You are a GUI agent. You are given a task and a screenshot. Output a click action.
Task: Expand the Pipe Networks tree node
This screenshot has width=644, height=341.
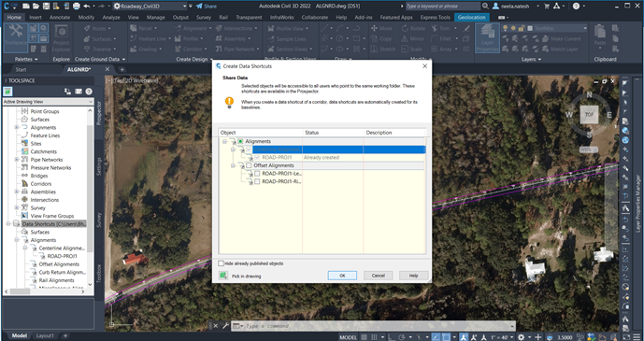coord(17,160)
